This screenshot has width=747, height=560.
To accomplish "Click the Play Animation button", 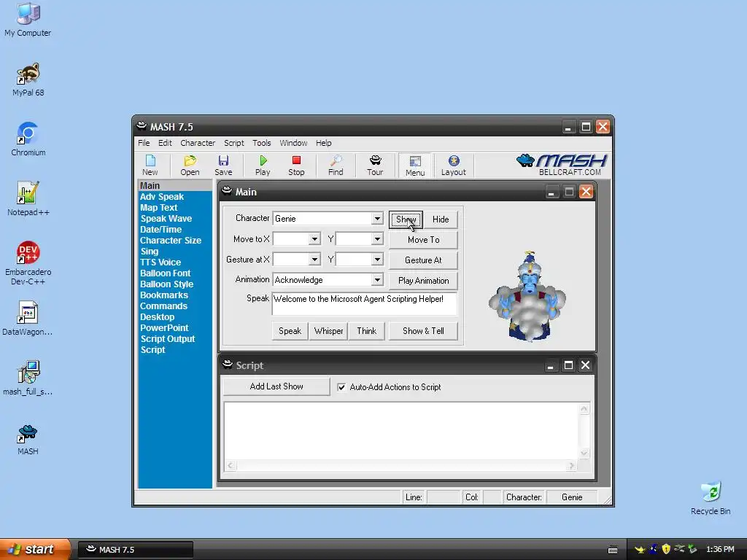I will [x=424, y=281].
